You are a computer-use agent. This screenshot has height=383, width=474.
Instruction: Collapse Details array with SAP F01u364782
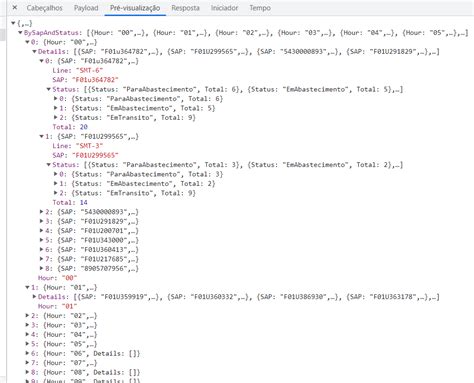[x=34, y=52]
